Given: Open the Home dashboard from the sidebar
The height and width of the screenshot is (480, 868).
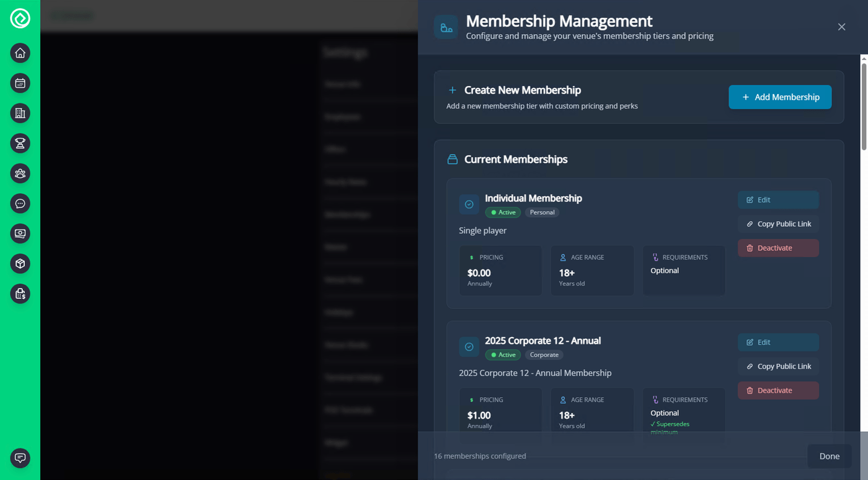Looking at the screenshot, I should click(x=20, y=53).
